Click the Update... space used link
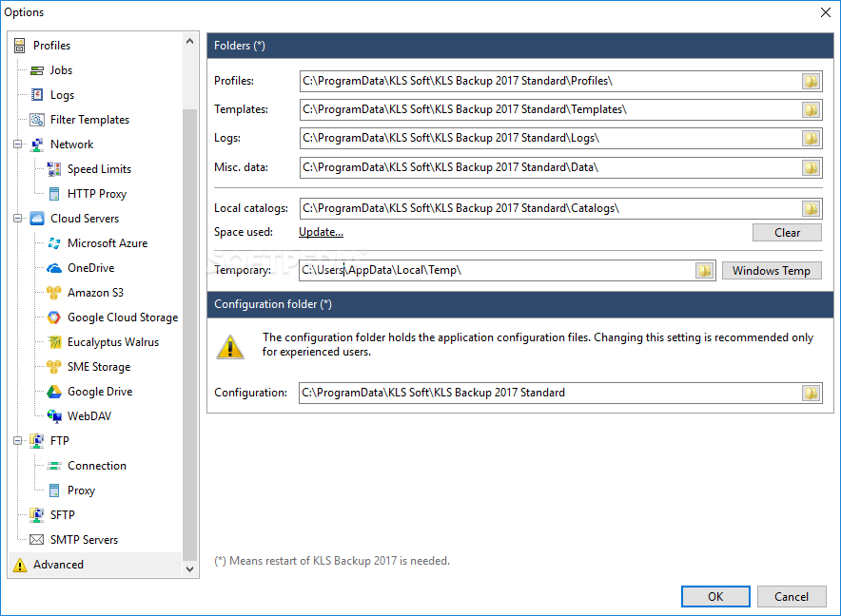 click(321, 232)
